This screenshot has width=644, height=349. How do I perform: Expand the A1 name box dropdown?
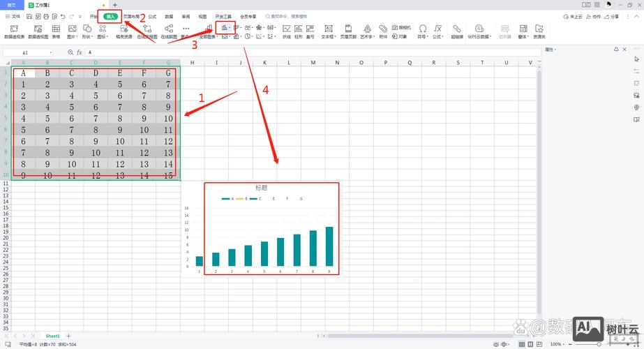coord(50,52)
